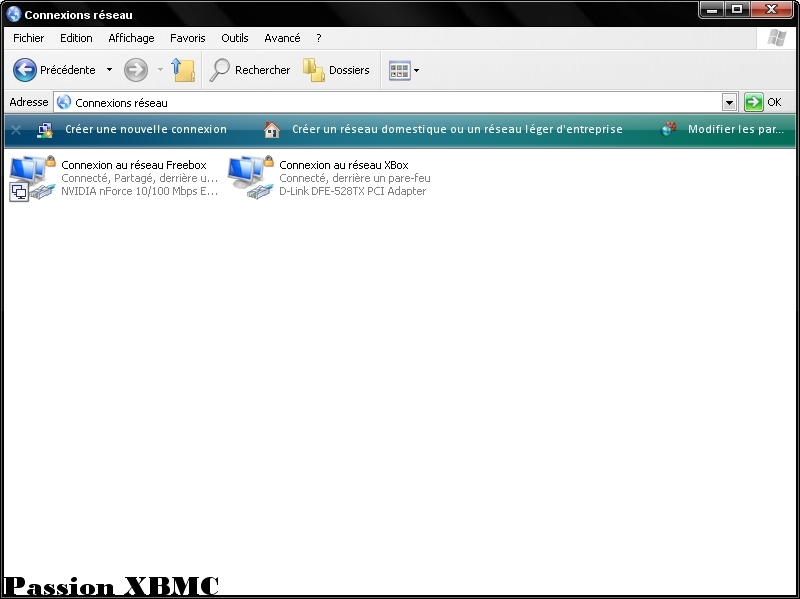Close the Connexions réseau window
The width and height of the screenshot is (800, 599).
coord(771,9)
